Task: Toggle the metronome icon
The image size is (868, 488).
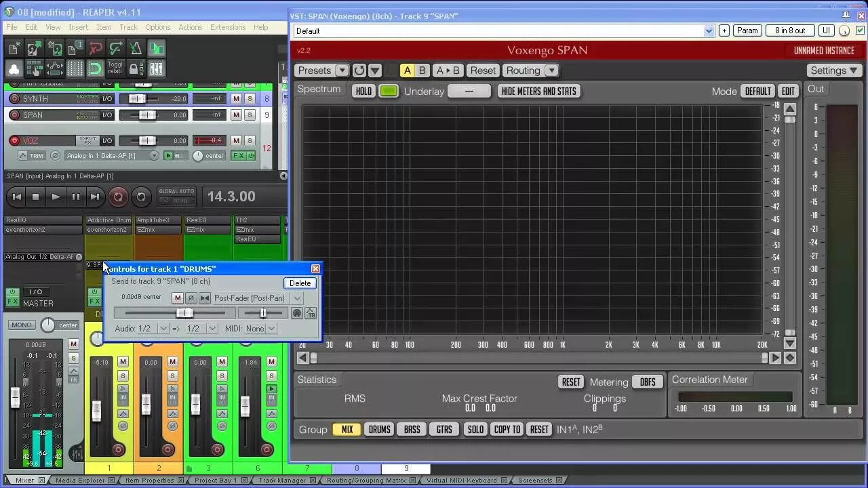Action: [x=136, y=48]
